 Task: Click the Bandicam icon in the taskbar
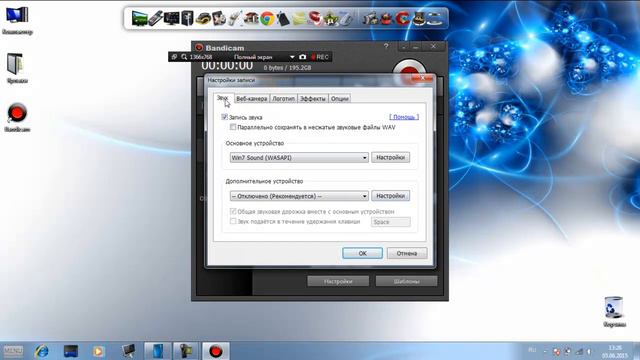click(216, 351)
